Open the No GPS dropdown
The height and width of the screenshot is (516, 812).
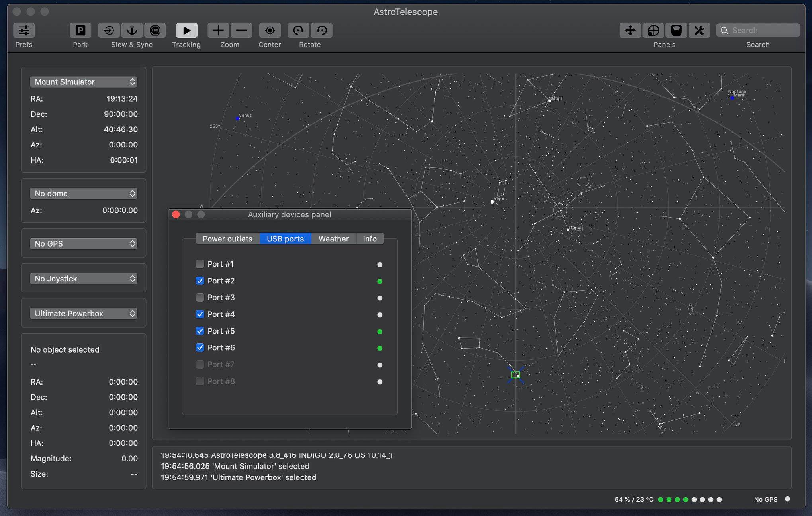point(84,243)
